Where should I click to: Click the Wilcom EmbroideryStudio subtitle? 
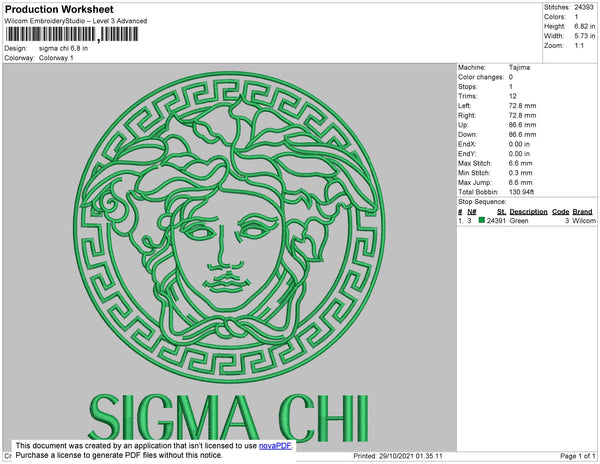[76, 21]
